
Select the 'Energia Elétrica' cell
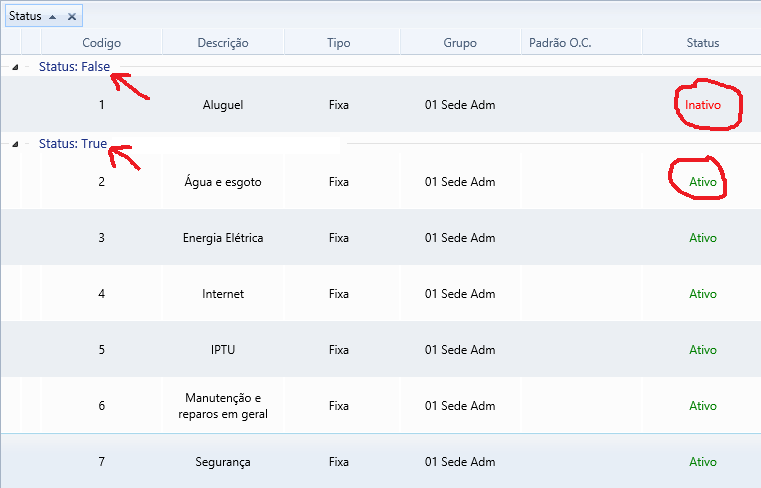[223, 238]
